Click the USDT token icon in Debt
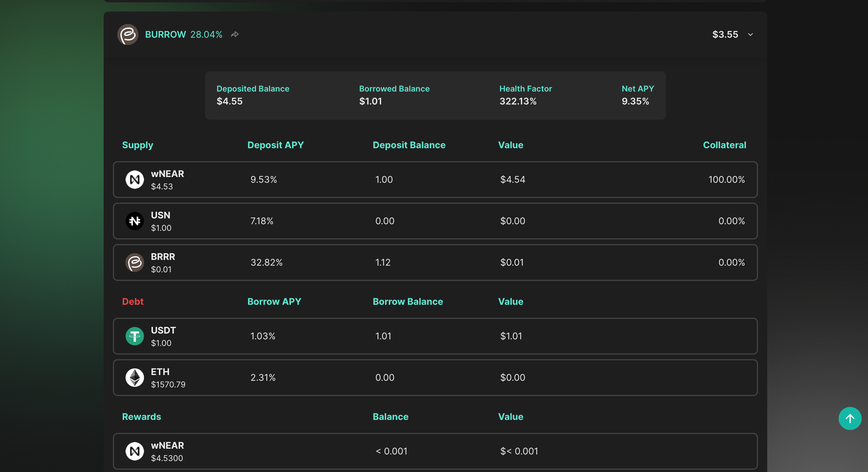868x472 pixels. (134, 336)
